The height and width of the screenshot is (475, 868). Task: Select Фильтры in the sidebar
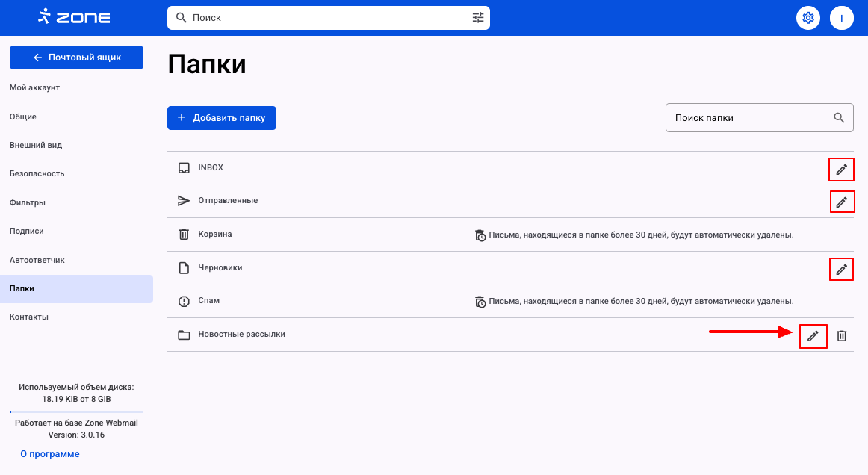point(28,202)
